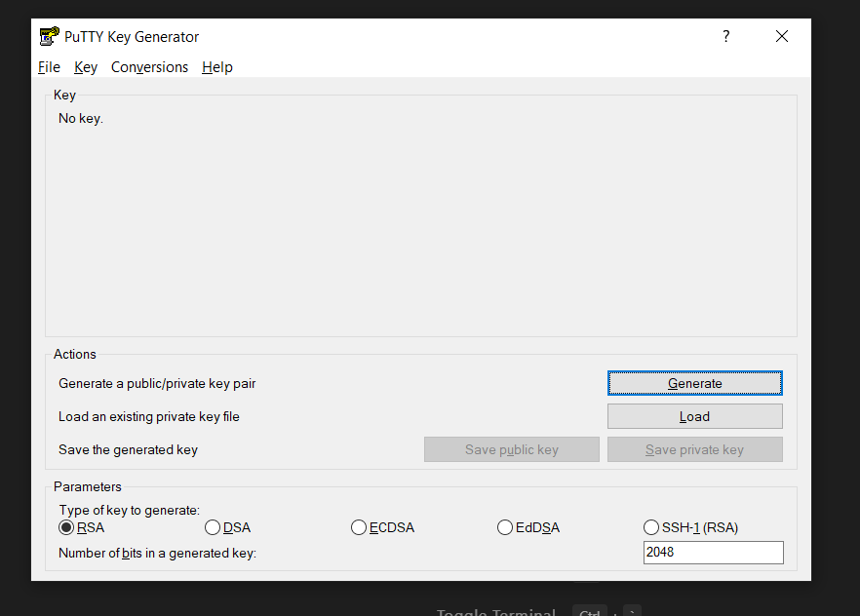The width and height of the screenshot is (860, 616).
Task: Click the Ctrl shortcut badge near Toggle Terminal
Action: tap(589, 612)
